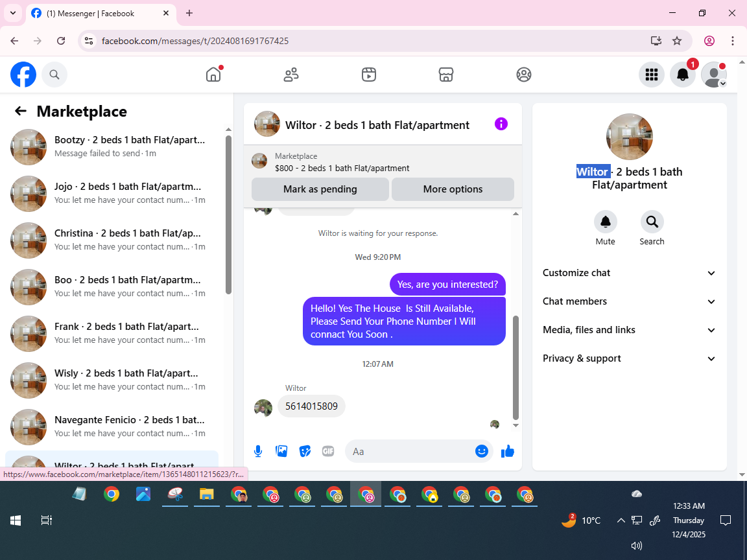Viewport: 747px width, 560px height.
Task: Attach a photo using the image icon
Action: [x=281, y=451]
